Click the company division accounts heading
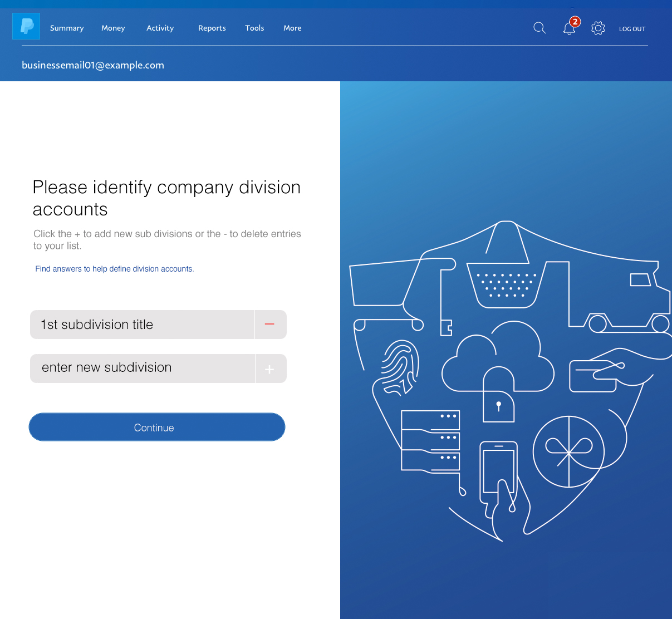The height and width of the screenshot is (619, 672). (x=166, y=198)
